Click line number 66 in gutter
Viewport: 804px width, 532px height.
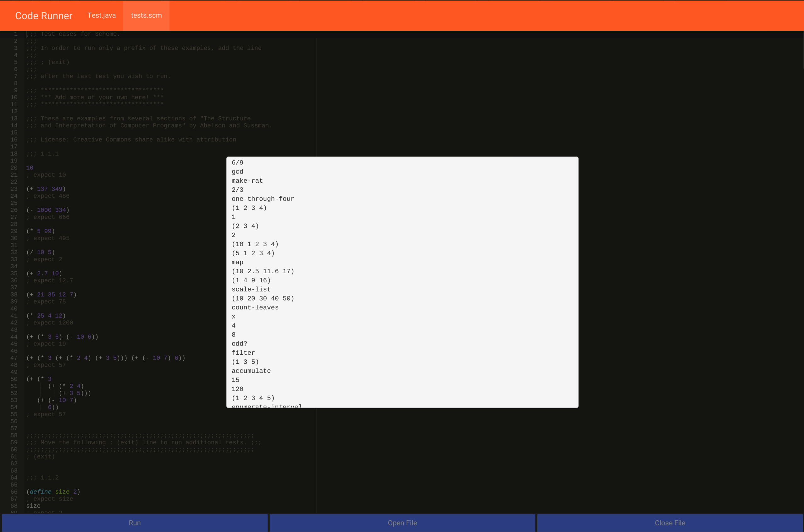[14, 492]
